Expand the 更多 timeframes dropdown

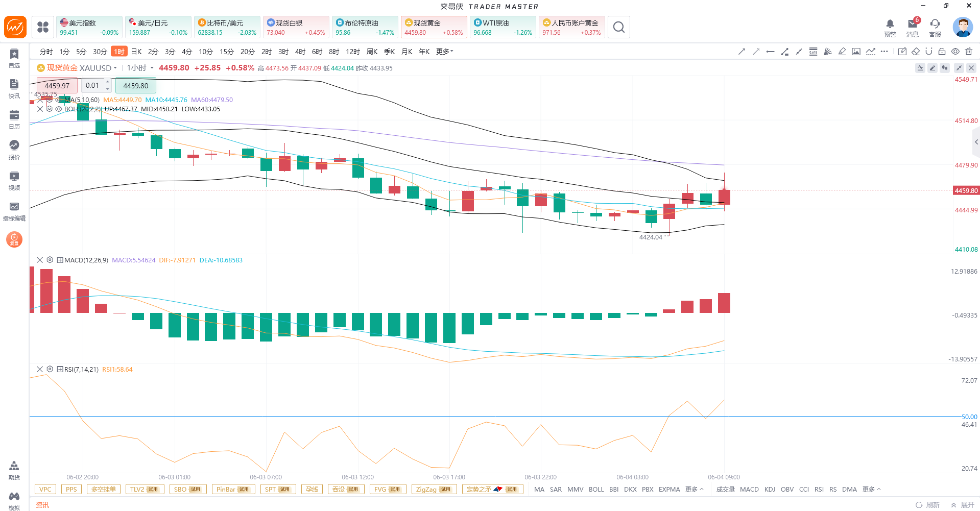[445, 52]
